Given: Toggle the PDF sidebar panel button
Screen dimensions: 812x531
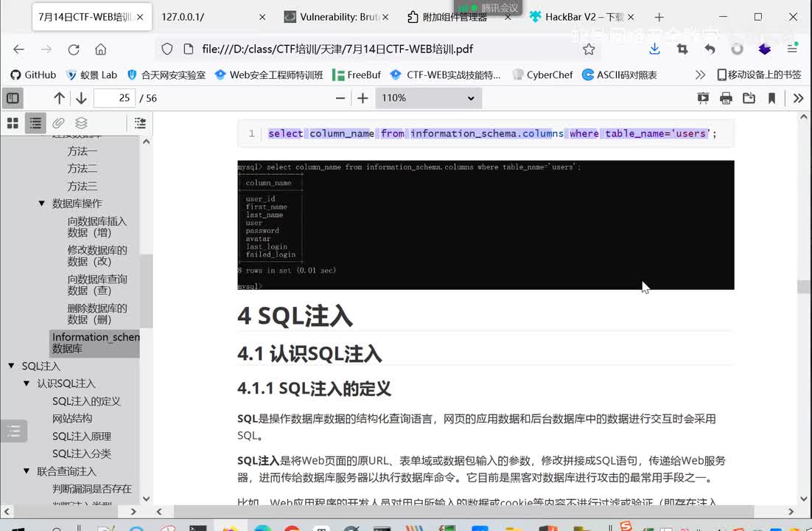Looking at the screenshot, I should point(13,98).
